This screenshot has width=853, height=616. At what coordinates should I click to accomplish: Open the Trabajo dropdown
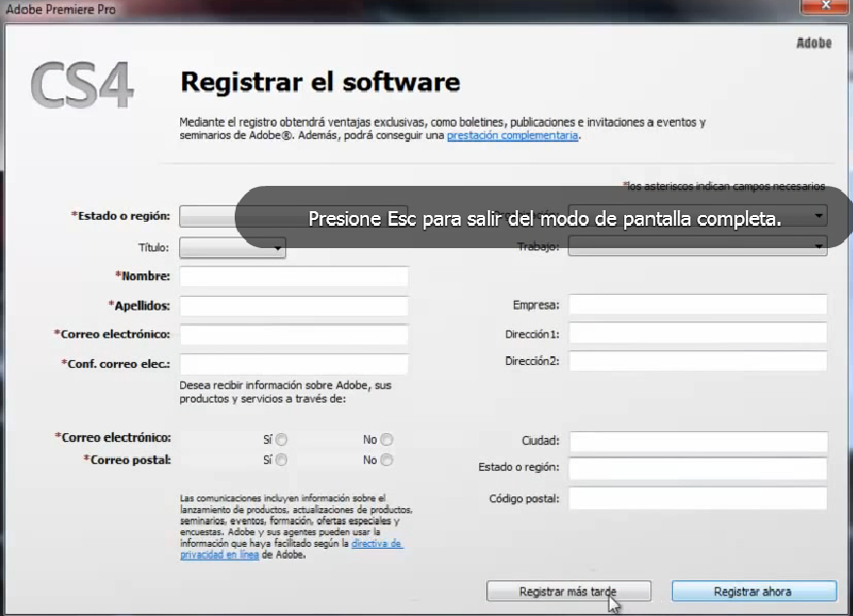[x=697, y=246]
